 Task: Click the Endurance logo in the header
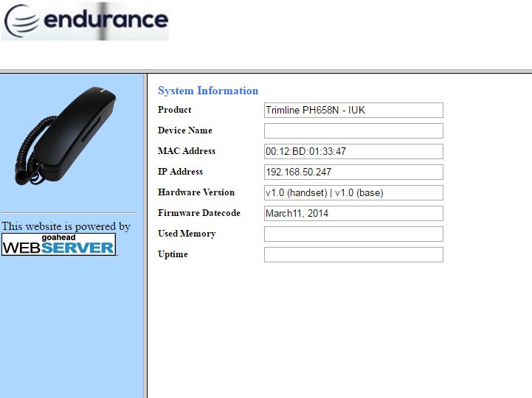click(x=85, y=21)
